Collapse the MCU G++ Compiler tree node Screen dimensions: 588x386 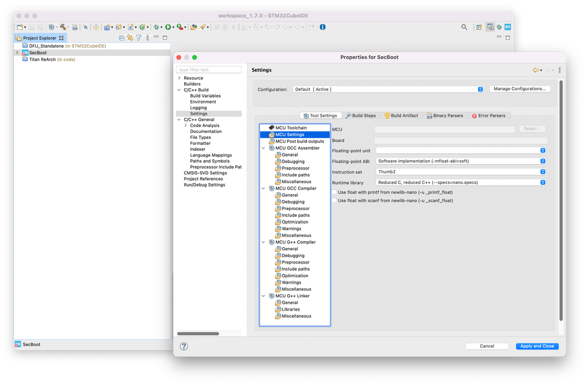coord(263,242)
